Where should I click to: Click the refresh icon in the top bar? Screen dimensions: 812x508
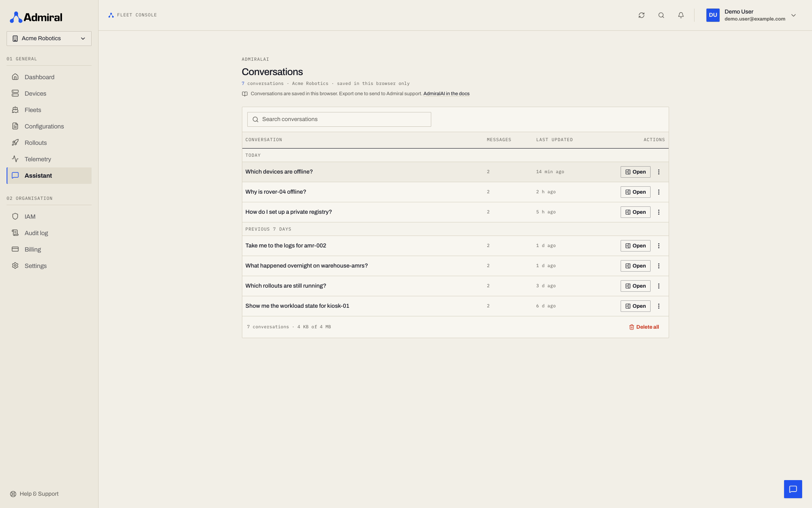[x=641, y=15]
